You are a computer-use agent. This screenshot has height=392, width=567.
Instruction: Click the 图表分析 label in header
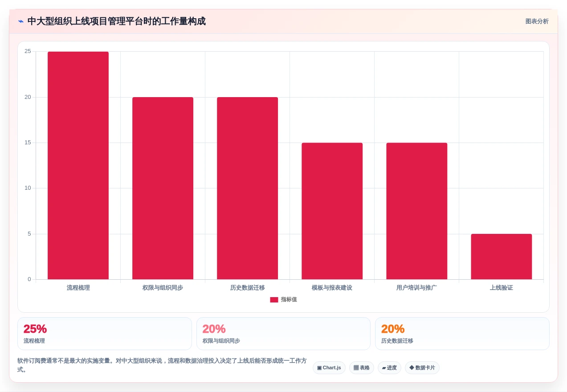537,21
